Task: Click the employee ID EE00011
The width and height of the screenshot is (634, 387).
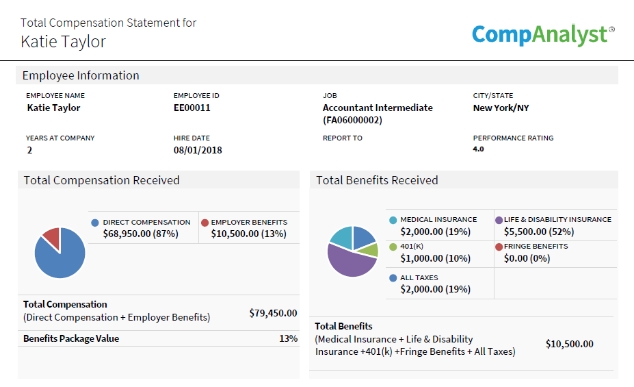Action: tap(192, 108)
